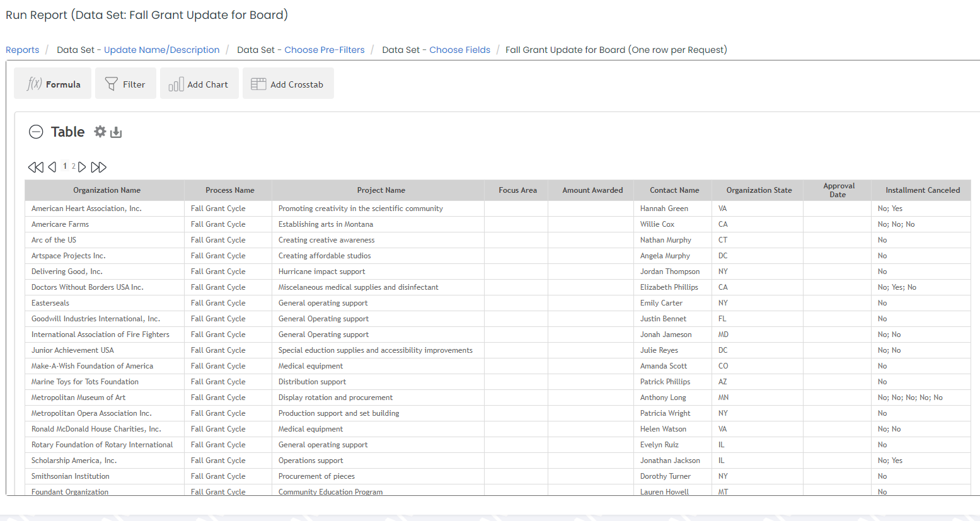
Task: Open Choose Fields link
Action: [460, 50]
